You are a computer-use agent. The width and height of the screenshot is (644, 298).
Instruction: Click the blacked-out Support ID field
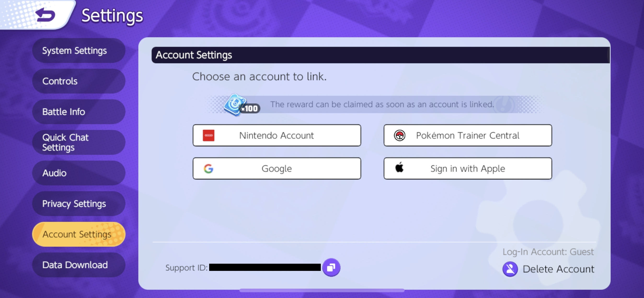click(265, 267)
